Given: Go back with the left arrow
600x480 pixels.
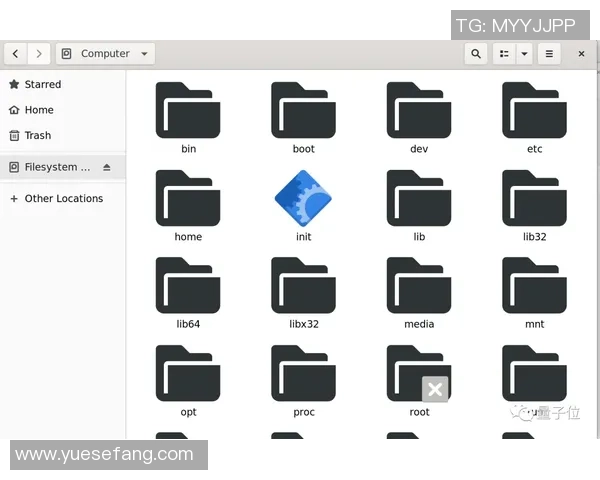Looking at the screenshot, I should click(x=16, y=54).
